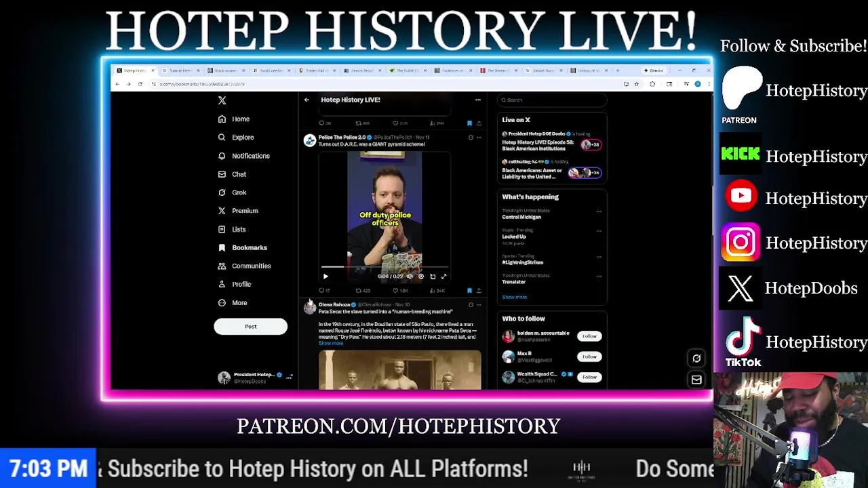Open Premium in the sidebar
Viewport: 868px width, 488px height.
238,211
